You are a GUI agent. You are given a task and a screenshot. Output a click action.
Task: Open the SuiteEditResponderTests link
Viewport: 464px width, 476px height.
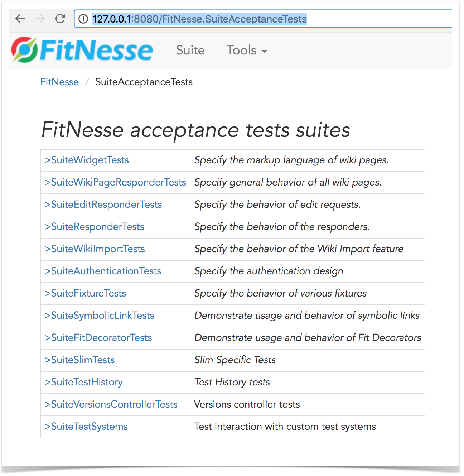coord(103,205)
